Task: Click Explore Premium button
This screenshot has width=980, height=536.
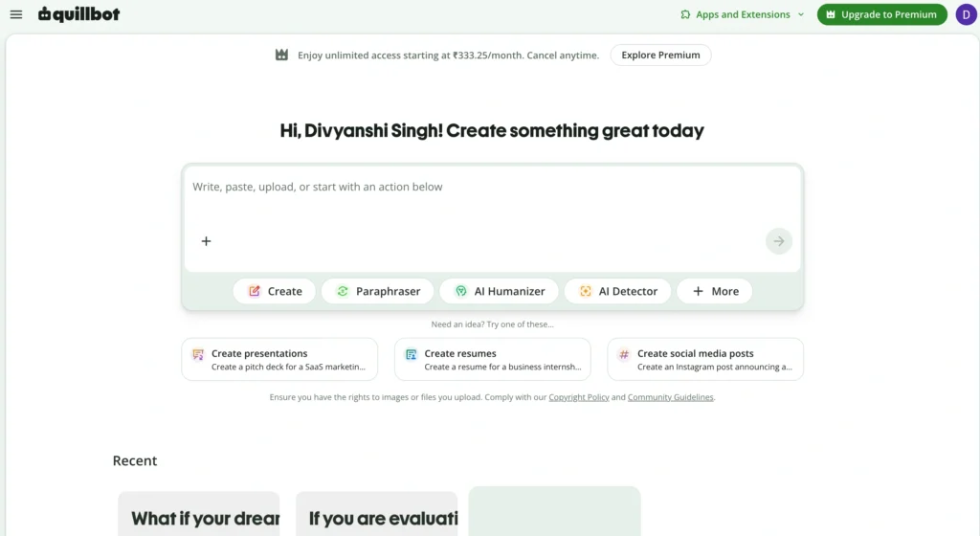Action: point(660,55)
